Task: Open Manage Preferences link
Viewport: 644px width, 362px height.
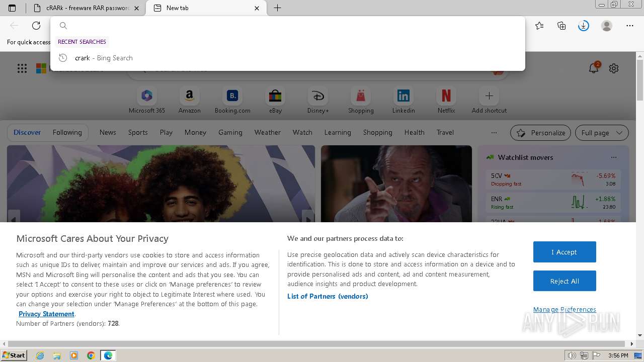Action: tap(565, 309)
